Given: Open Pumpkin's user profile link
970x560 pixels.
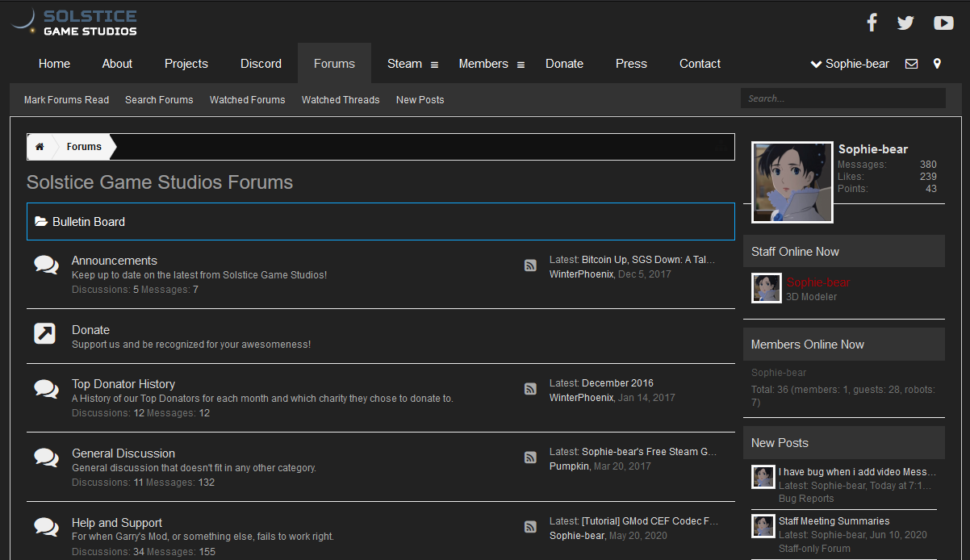Looking at the screenshot, I should click(569, 466).
